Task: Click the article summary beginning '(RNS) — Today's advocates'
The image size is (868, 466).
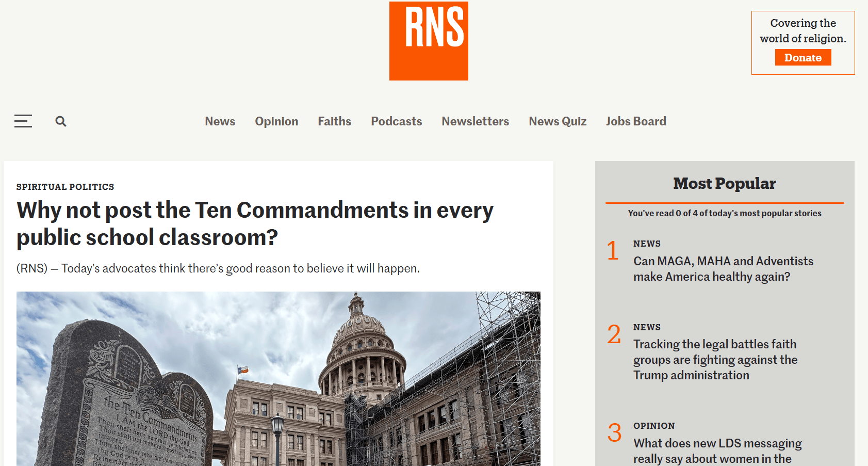Action: (218, 268)
